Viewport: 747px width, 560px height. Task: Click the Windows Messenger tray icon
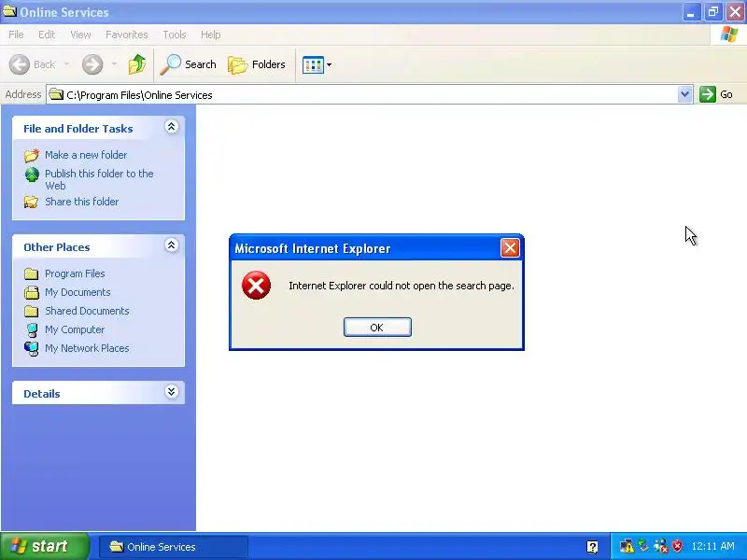(x=661, y=546)
